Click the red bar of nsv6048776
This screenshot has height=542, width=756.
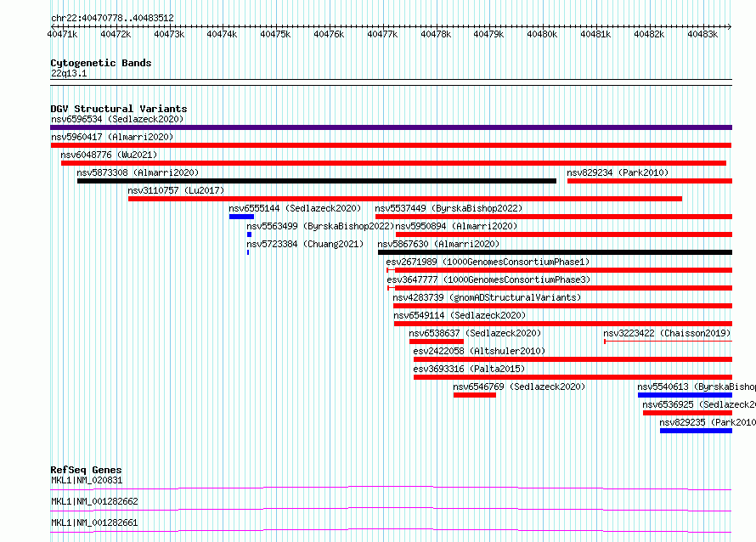[x=393, y=163]
